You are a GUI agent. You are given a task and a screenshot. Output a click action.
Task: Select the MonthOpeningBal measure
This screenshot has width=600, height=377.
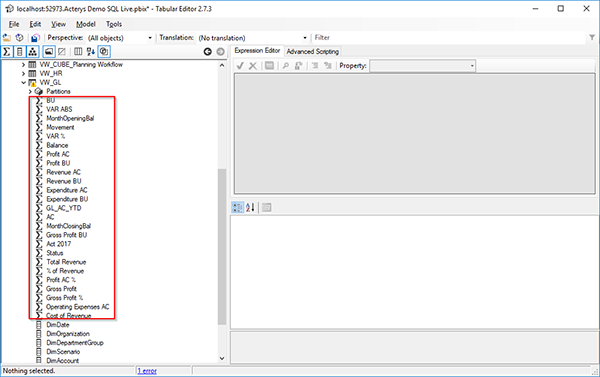coord(70,118)
